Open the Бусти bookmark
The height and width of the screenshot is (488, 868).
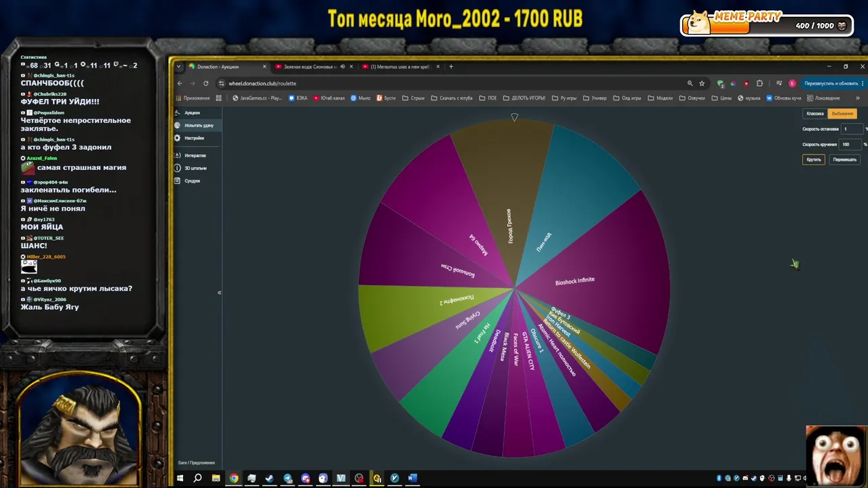(387, 98)
